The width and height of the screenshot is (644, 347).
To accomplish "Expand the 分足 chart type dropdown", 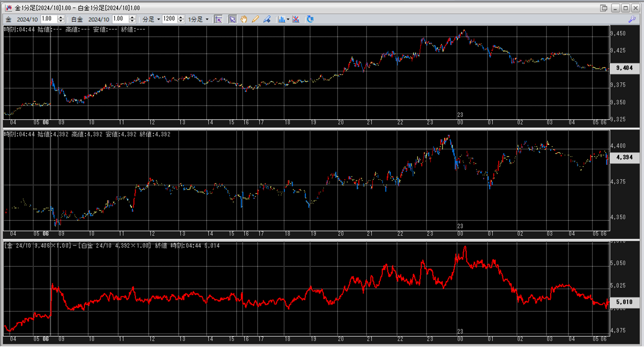I will click(x=158, y=19).
